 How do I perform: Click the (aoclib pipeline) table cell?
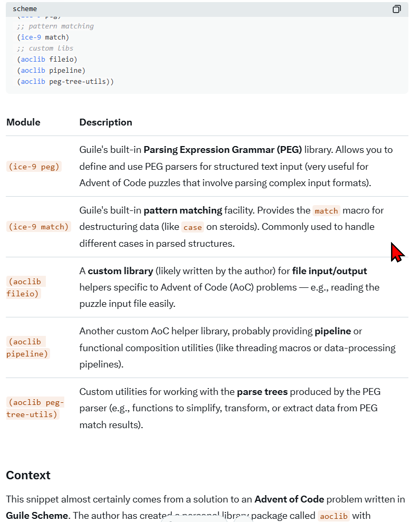click(28, 348)
